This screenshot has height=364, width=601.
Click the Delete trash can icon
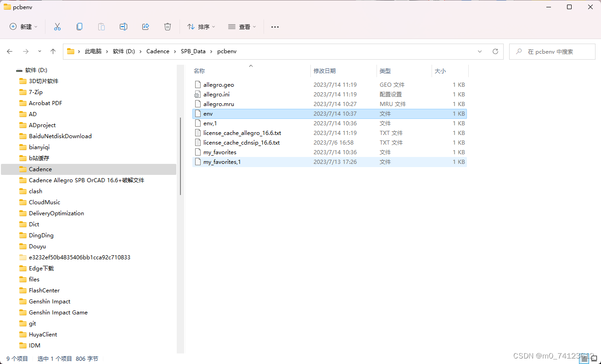click(x=168, y=27)
